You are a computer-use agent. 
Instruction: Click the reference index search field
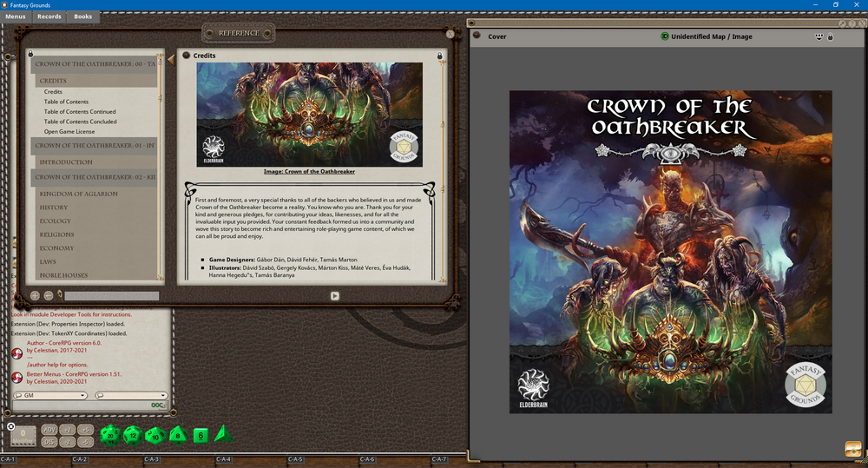pos(111,296)
